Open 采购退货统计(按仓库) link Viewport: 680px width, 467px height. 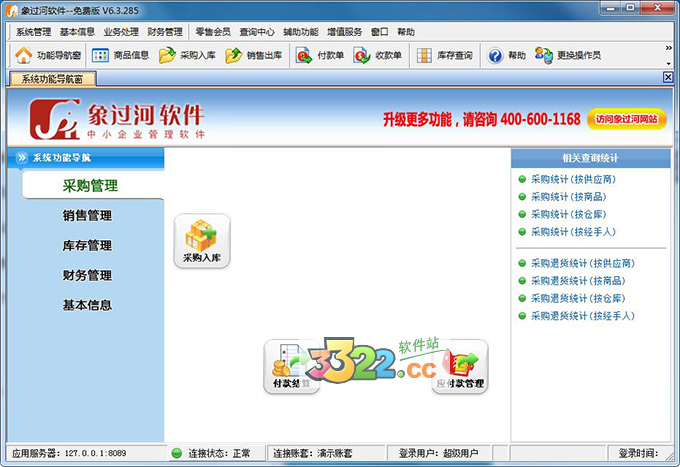pyautogui.click(x=578, y=298)
